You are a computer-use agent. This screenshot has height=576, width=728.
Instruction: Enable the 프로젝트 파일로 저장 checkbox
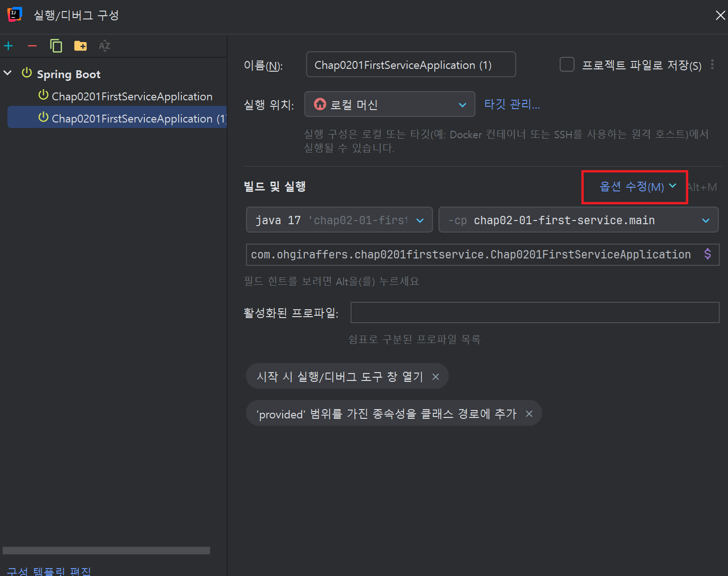(x=567, y=64)
